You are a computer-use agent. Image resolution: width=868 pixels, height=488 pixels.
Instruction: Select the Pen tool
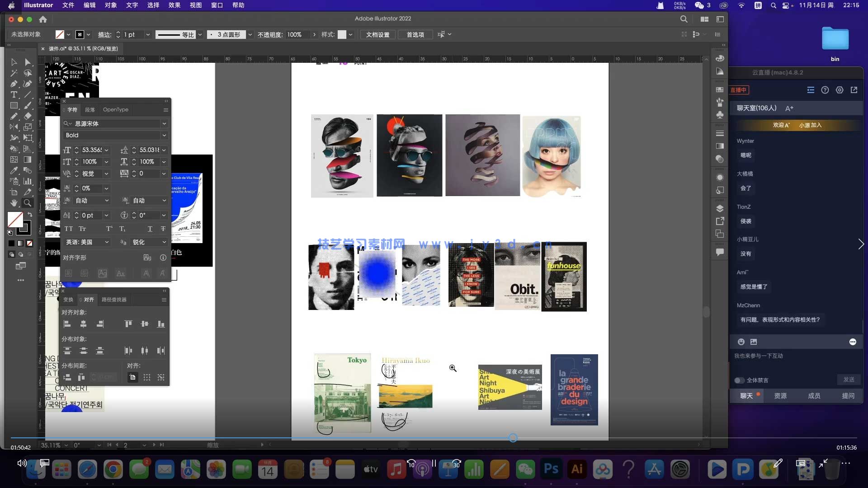14,84
